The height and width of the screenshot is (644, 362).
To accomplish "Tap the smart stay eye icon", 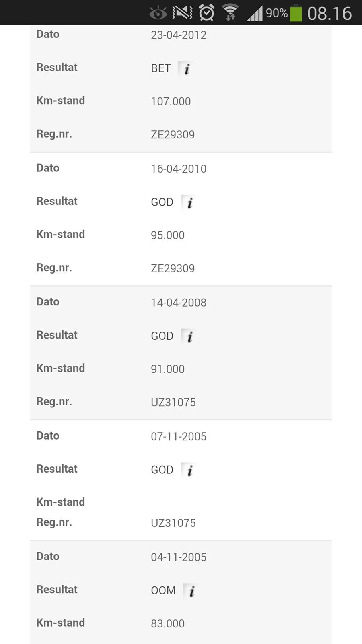I will pos(158,13).
